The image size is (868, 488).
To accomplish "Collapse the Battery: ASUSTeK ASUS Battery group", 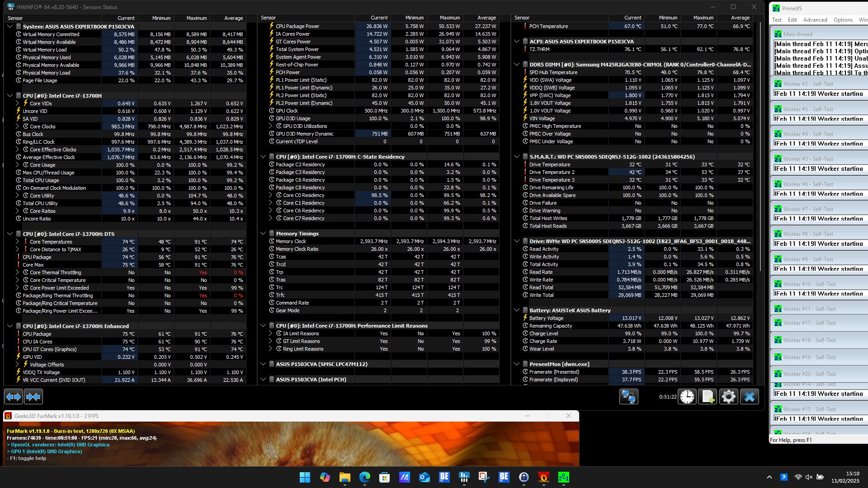I will pos(517,310).
